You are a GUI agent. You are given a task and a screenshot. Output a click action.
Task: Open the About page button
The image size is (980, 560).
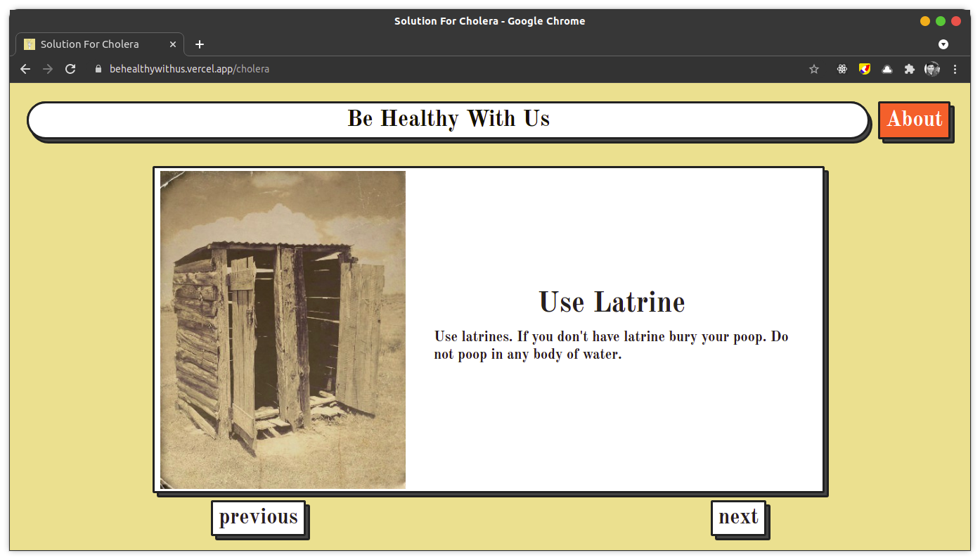pyautogui.click(x=914, y=120)
